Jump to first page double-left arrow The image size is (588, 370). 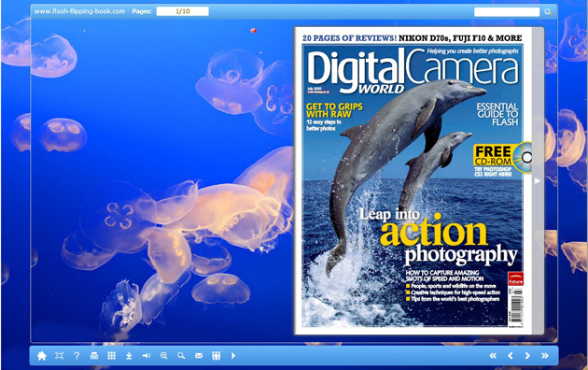[493, 356]
